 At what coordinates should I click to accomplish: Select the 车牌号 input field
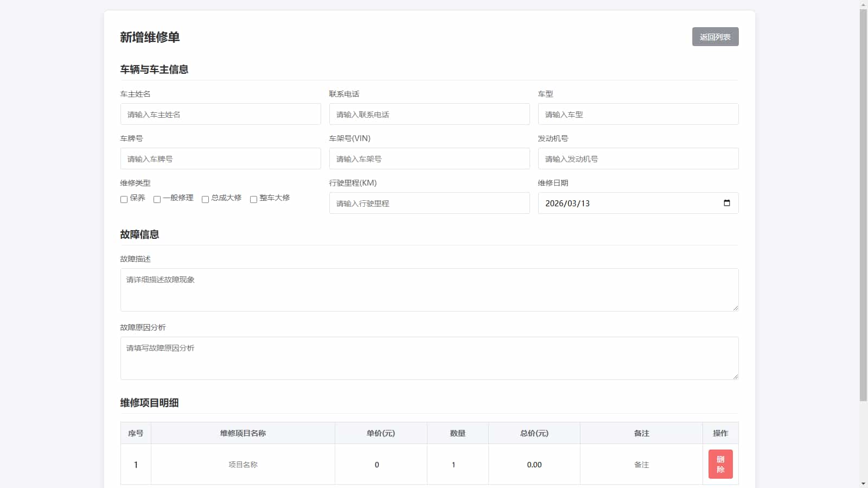coord(220,159)
